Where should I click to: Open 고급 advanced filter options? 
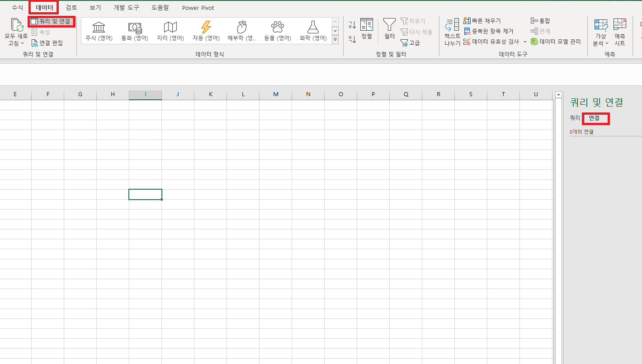click(410, 43)
